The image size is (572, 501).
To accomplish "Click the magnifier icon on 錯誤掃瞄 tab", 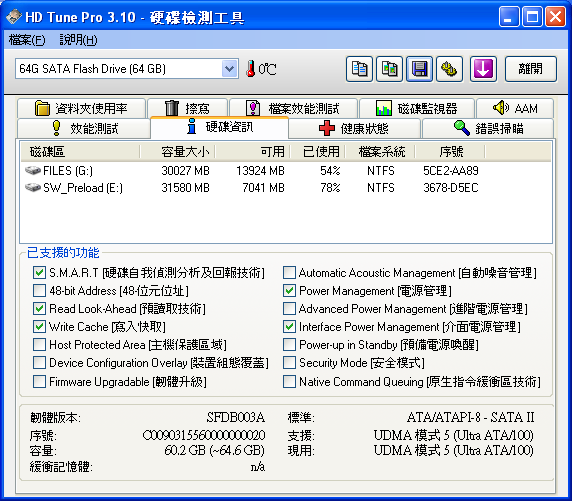I will point(462,128).
